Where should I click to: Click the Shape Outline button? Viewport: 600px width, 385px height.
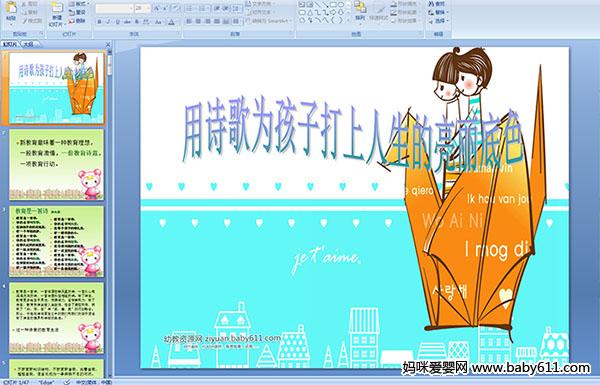coord(405,12)
